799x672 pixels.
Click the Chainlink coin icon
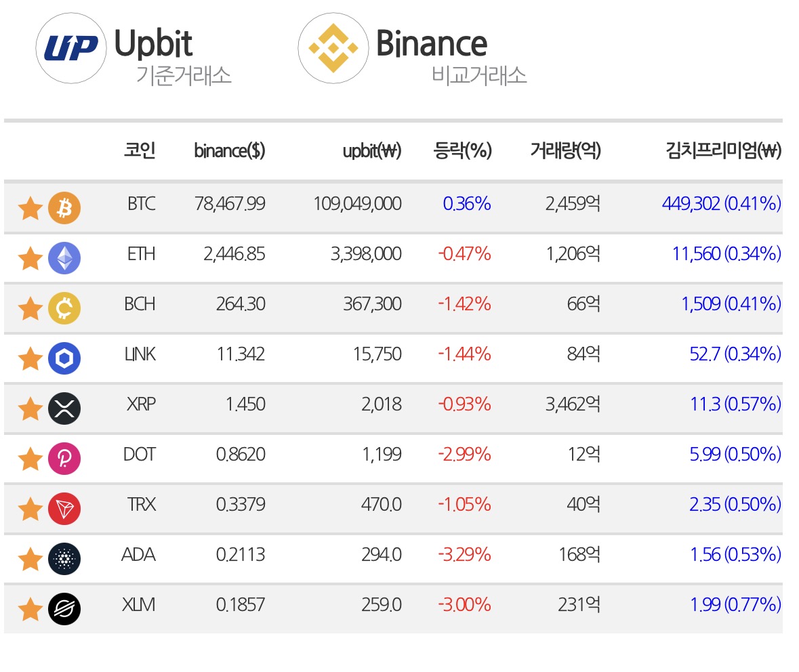click(x=64, y=358)
